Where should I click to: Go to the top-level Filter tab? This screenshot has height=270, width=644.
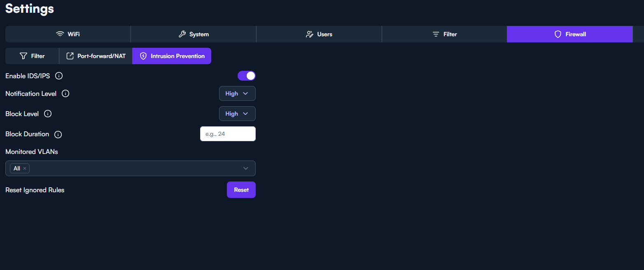click(x=444, y=34)
